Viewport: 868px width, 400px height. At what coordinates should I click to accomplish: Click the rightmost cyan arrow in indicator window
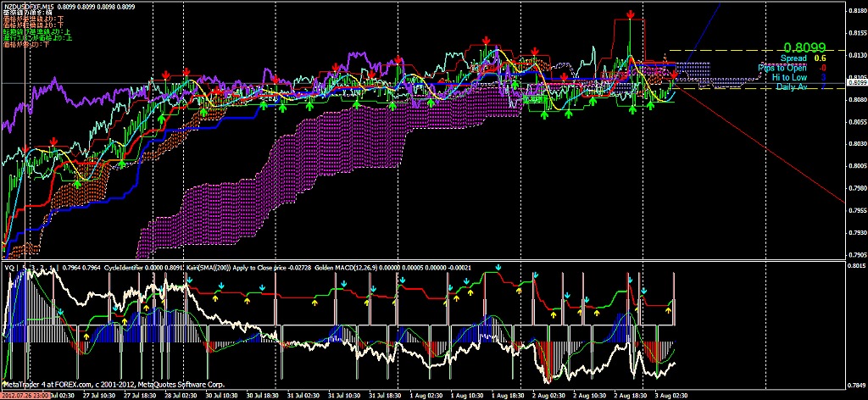pyautogui.click(x=643, y=291)
